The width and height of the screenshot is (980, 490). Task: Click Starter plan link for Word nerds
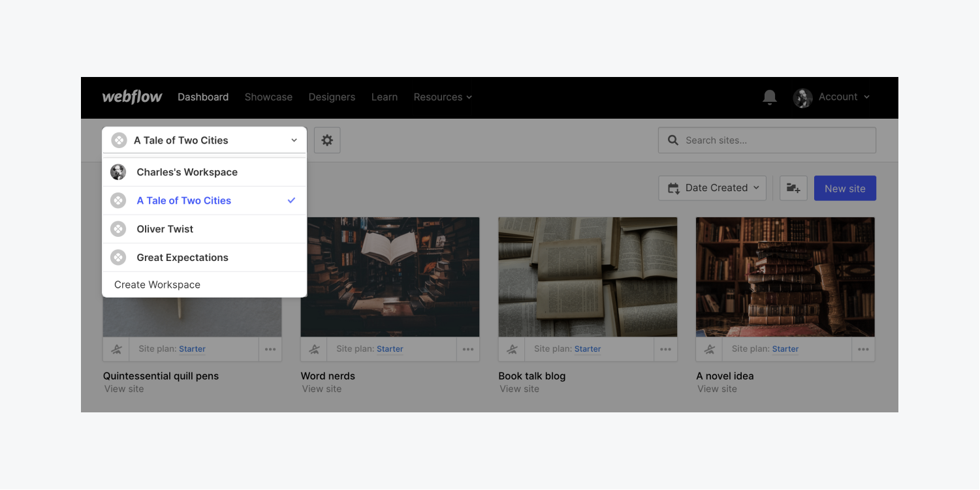pyautogui.click(x=390, y=349)
